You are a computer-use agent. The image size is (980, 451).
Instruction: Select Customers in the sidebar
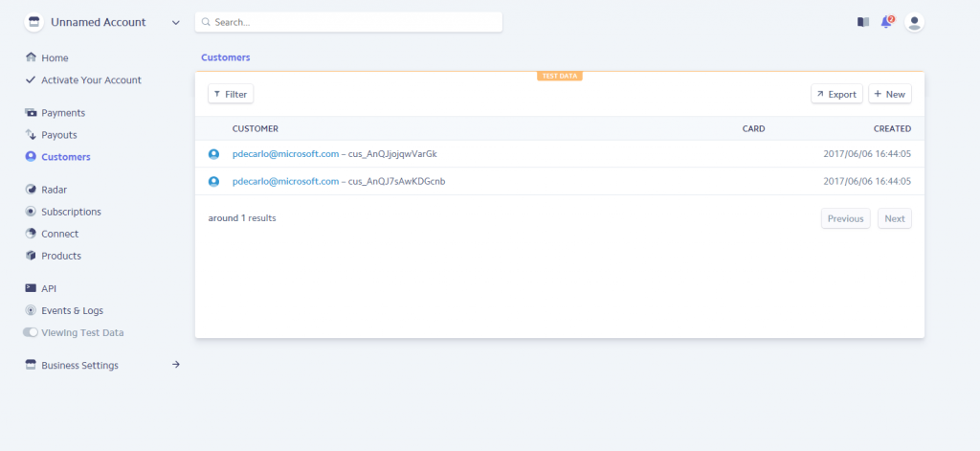66,157
